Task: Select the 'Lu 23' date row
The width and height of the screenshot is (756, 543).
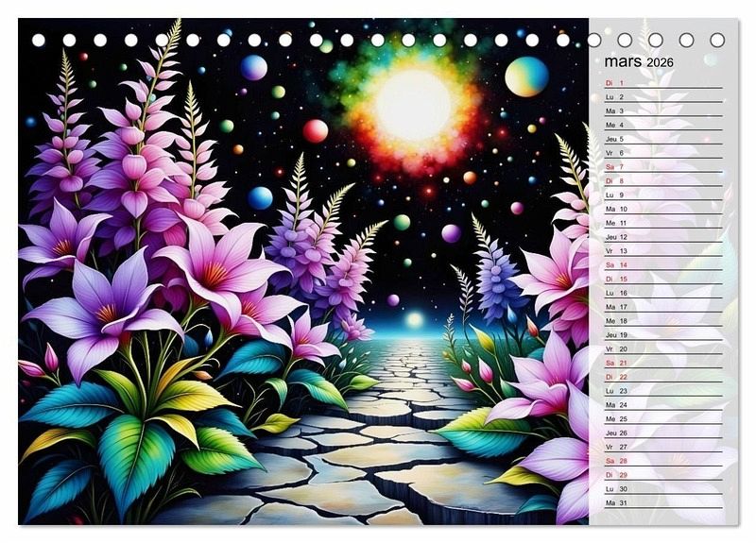Action: pyautogui.click(x=664, y=391)
